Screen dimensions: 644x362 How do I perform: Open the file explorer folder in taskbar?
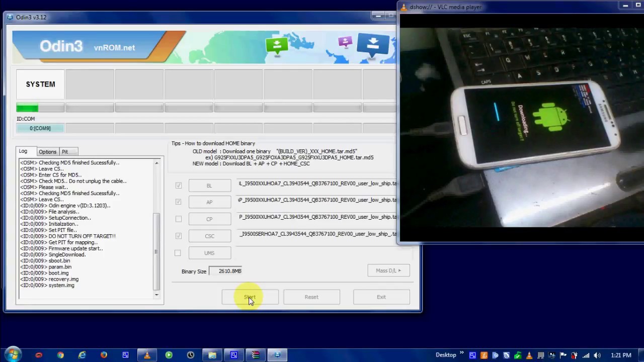[x=212, y=355]
